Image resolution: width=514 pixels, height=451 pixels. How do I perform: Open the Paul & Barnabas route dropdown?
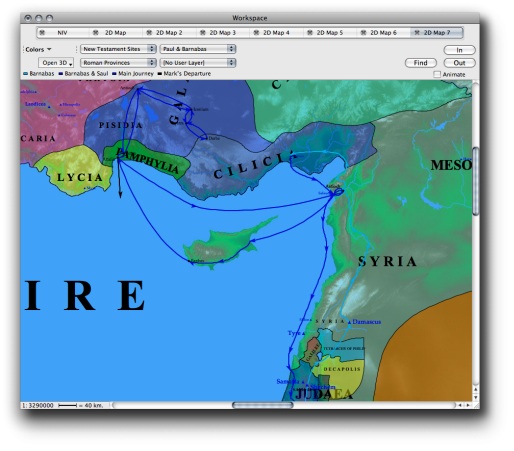coord(198,49)
